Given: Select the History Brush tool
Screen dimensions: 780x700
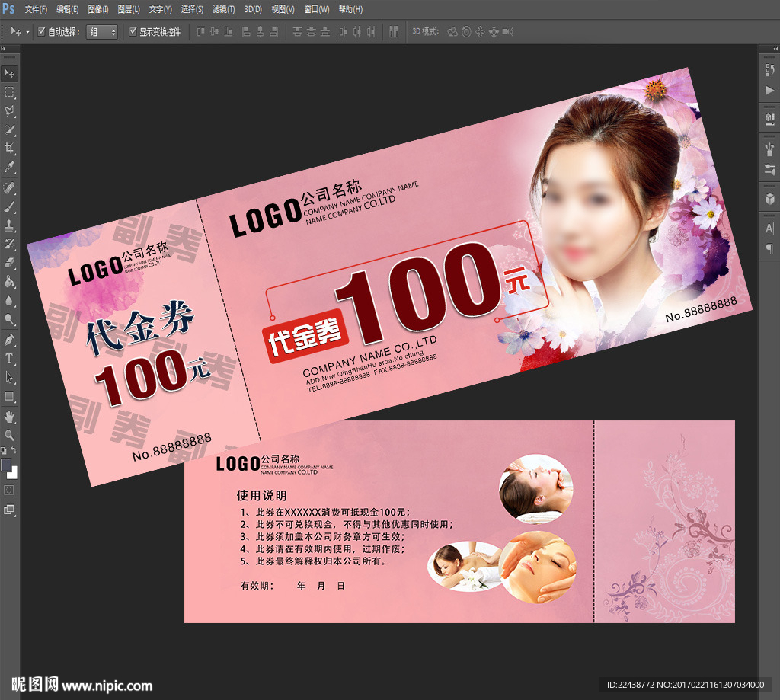Looking at the screenshot, I should [9, 245].
